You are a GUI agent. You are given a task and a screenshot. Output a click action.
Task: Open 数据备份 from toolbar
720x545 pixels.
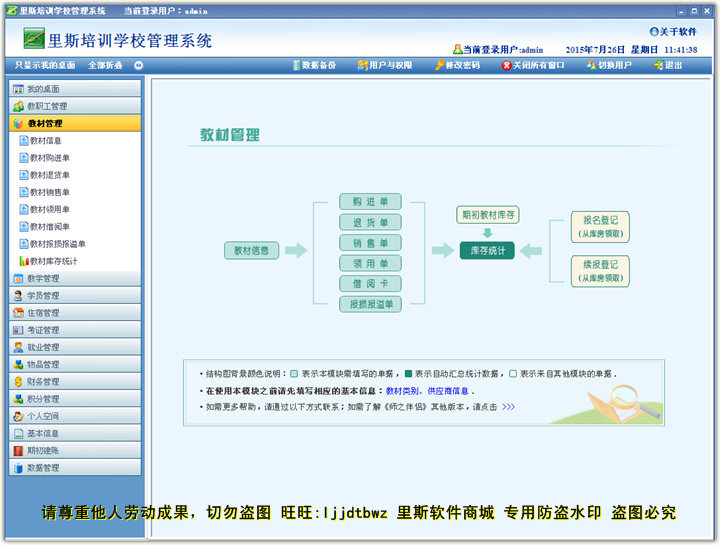click(x=315, y=65)
